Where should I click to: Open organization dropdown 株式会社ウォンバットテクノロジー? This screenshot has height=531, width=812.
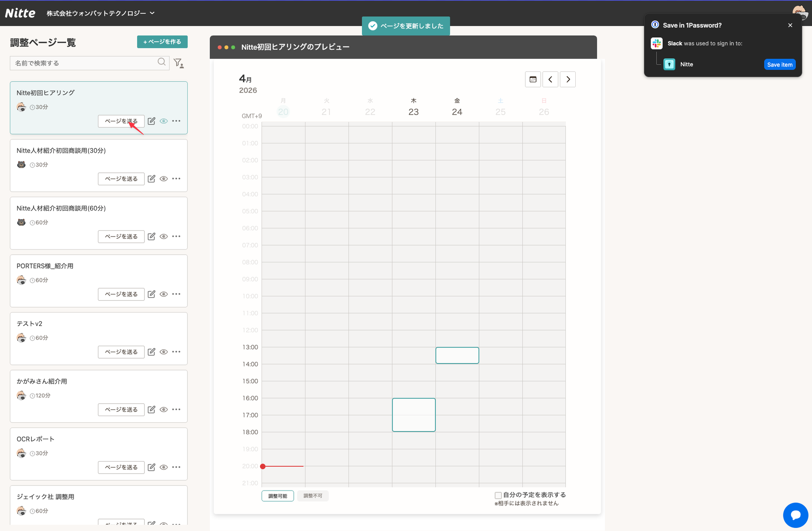click(101, 13)
